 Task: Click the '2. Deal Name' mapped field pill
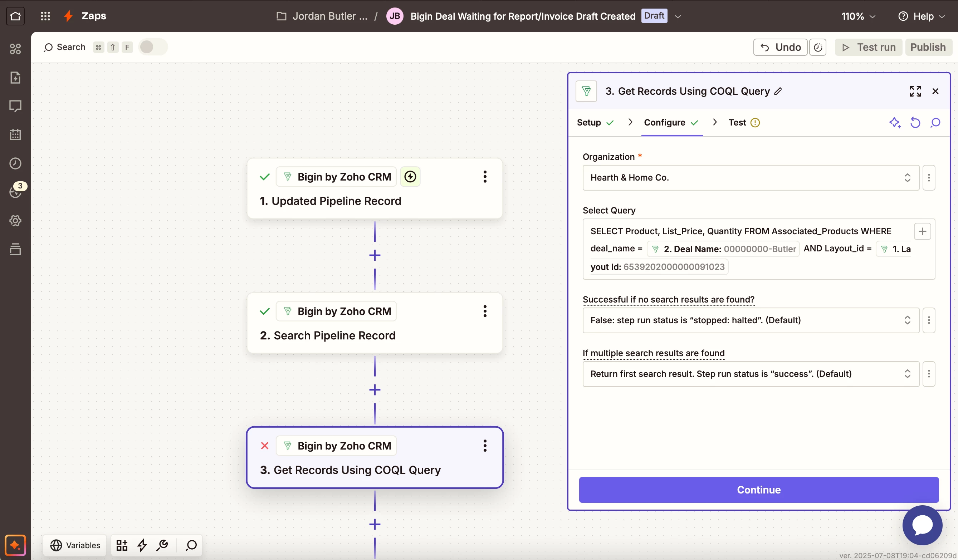pos(723,249)
